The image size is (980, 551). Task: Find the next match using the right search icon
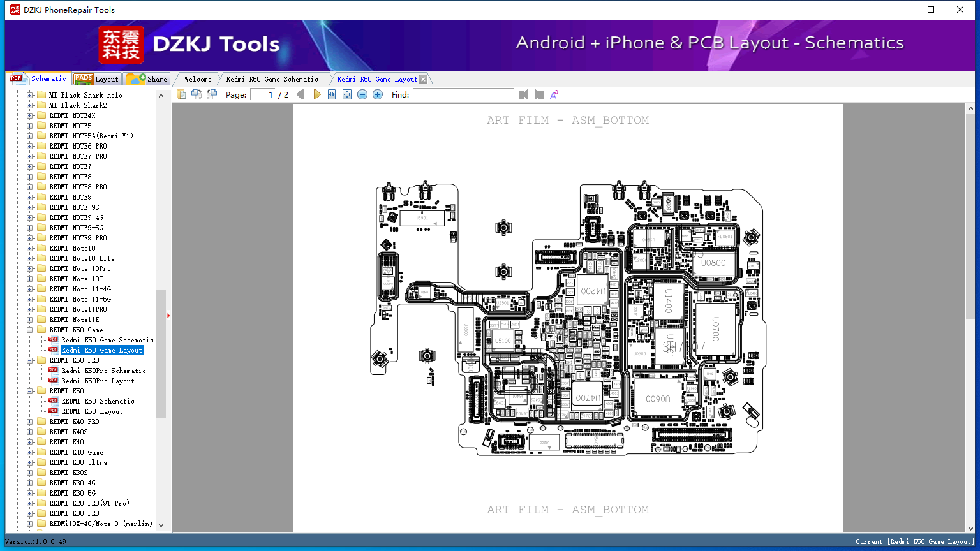539,94
